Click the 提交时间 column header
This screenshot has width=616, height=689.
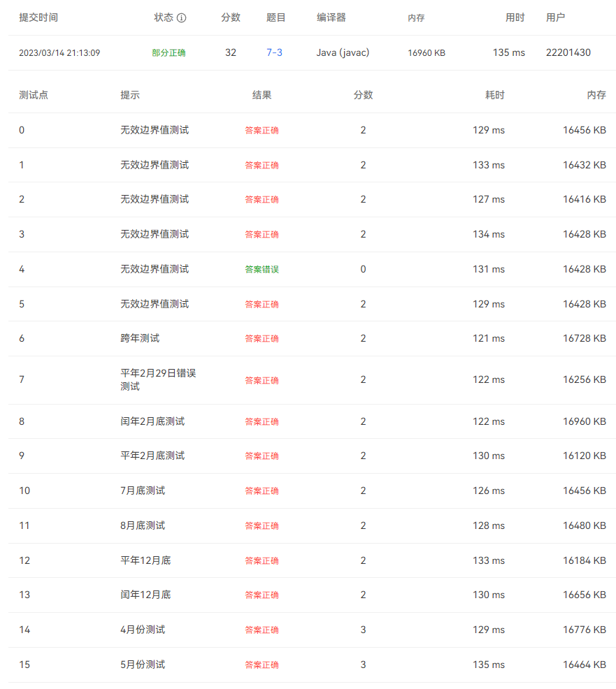click(x=38, y=17)
